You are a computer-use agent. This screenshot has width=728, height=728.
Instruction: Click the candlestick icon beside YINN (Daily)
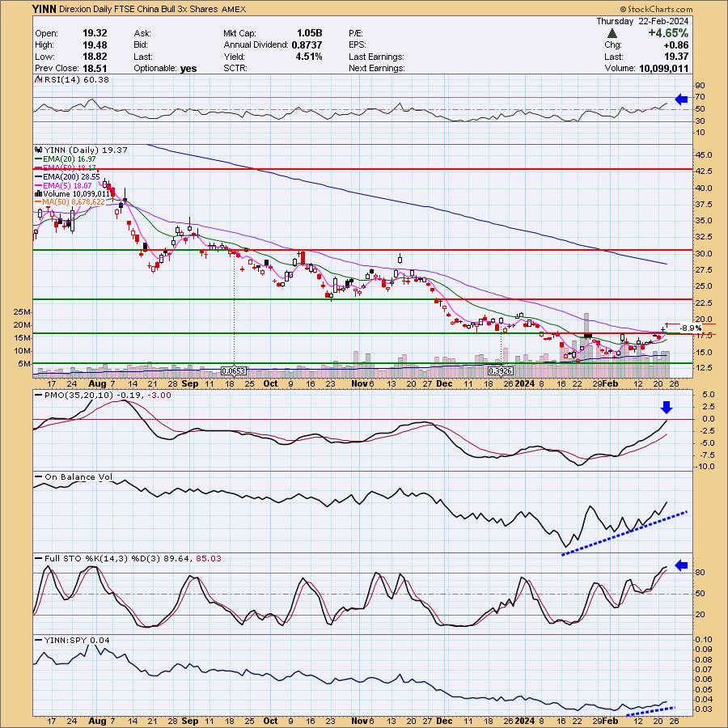(x=39, y=150)
